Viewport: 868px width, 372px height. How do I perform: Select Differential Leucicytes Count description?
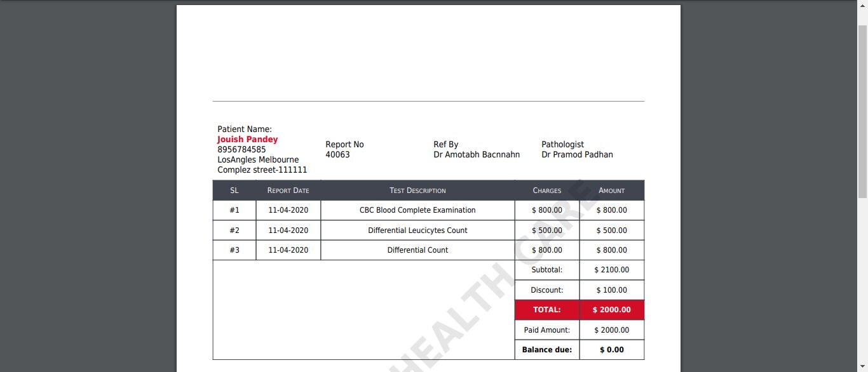417,230
